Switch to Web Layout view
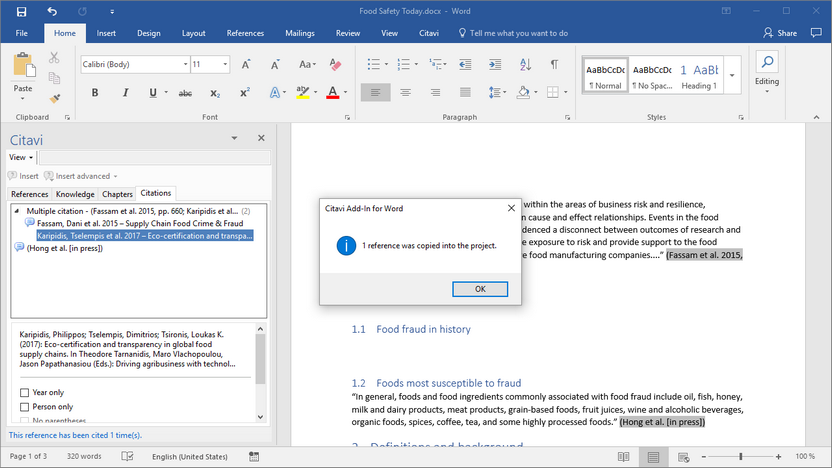This screenshot has width=832, height=468. point(683,457)
